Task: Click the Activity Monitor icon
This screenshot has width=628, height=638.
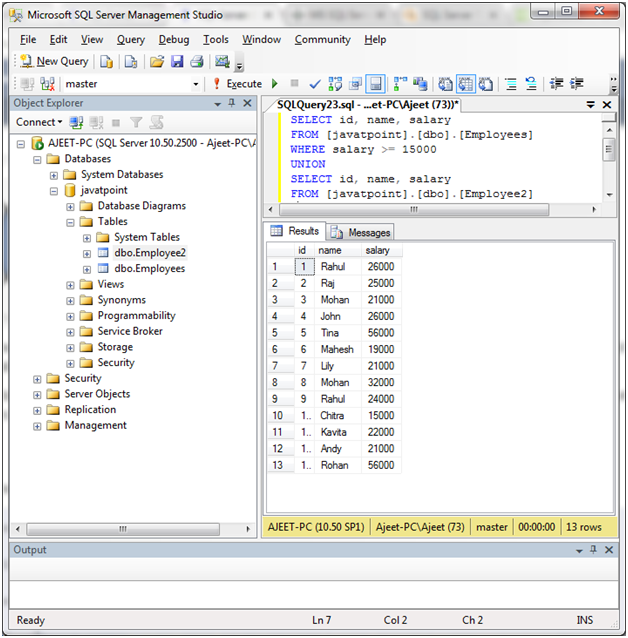Action: click(x=222, y=61)
